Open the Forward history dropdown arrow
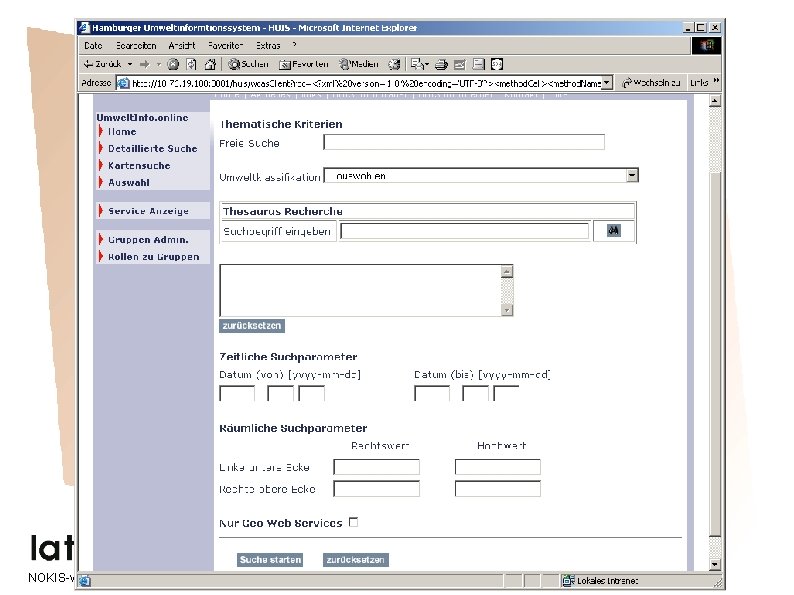 pyautogui.click(x=158, y=64)
